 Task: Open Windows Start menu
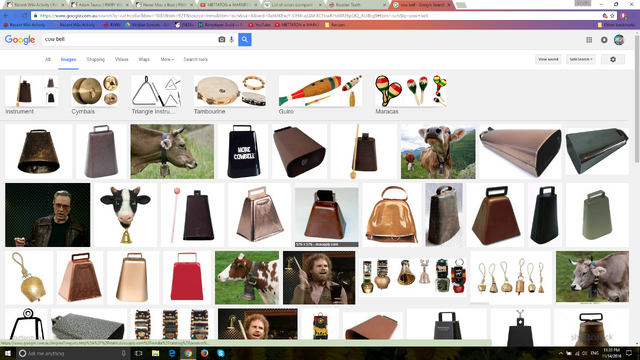(7, 353)
